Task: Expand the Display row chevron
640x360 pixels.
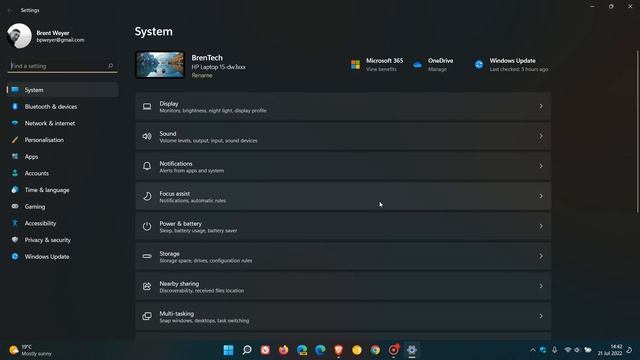Action: 541,107
